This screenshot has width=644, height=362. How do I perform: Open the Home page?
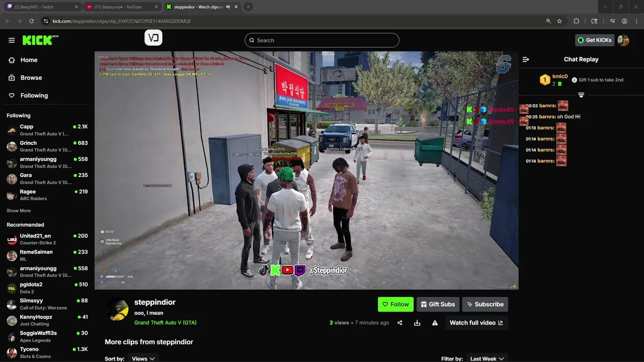[29, 60]
